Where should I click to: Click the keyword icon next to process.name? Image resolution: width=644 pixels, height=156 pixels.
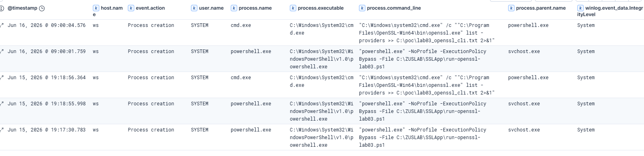(234, 8)
